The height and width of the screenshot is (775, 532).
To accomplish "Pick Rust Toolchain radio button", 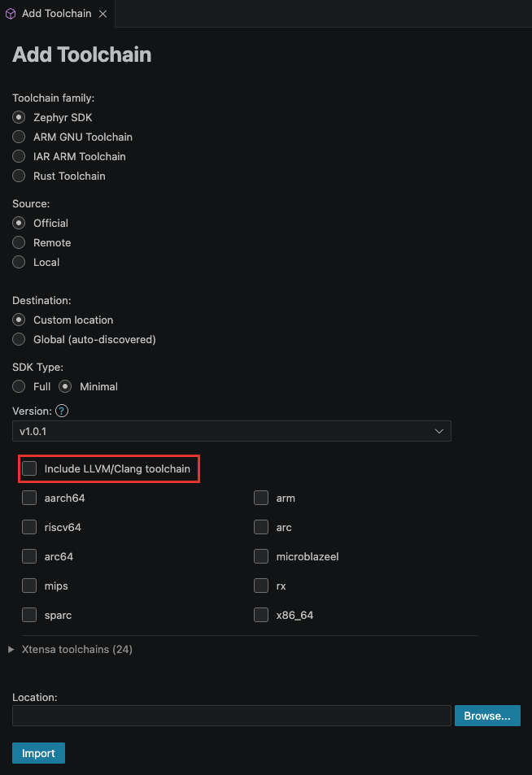I will pos(19,176).
